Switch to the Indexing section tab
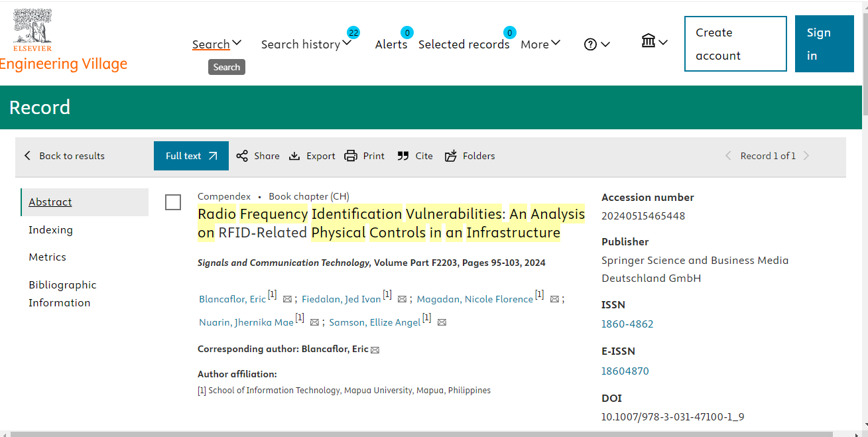The height and width of the screenshot is (437, 868). [x=51, y=230]
